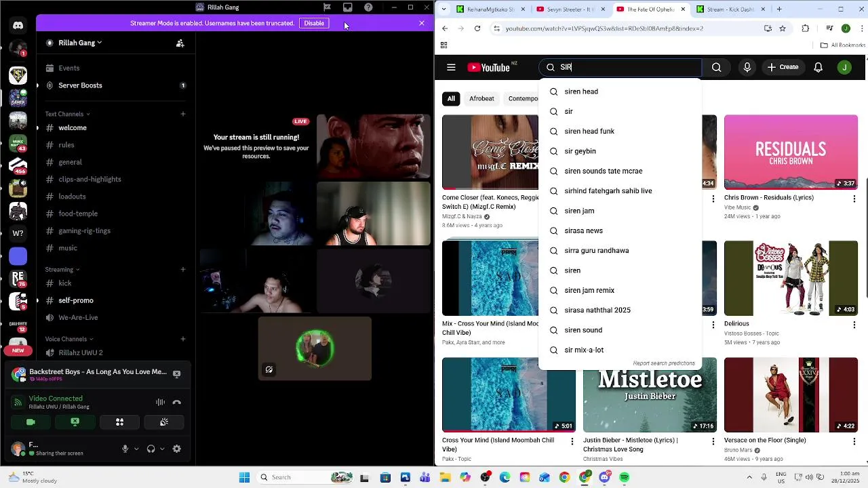This screenshot has width=868, height=488.
Task: Switch to Sevyn Streeter Chrome tab
Action: click(567, 9)
